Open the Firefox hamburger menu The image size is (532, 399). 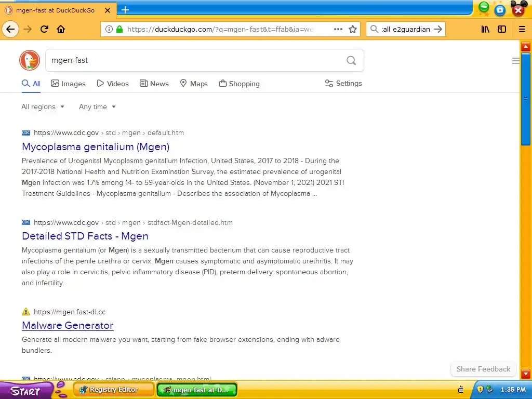point(522,29)
